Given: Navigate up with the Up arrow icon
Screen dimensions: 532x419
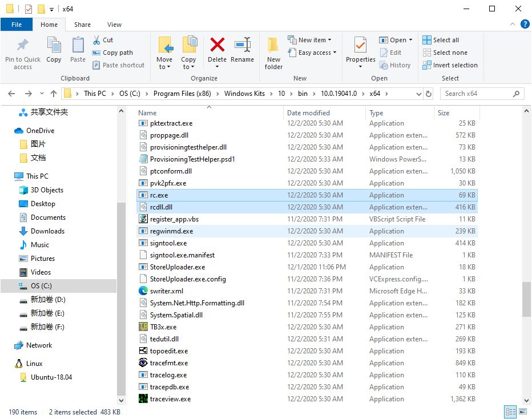Looking at the screenshot, I should tap(54, 94).
